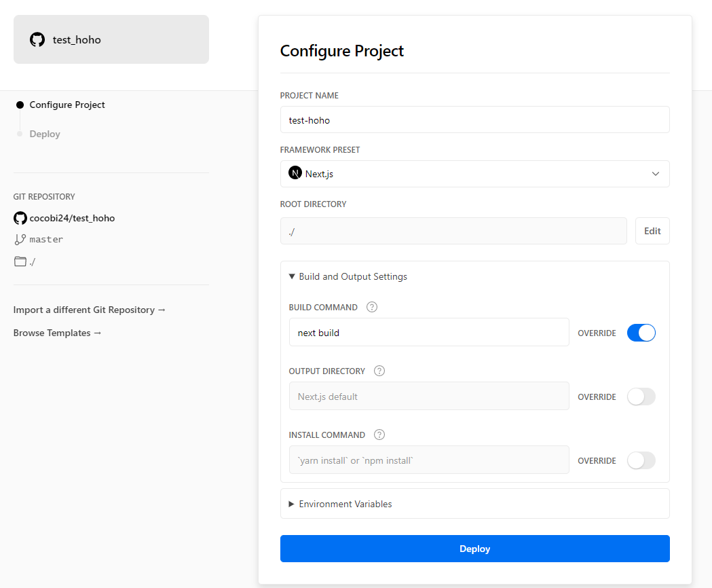The width and height of the screenshot is (712, 588).
Task: Open the Output Directory help question mark
Action: tap(379, 371)
